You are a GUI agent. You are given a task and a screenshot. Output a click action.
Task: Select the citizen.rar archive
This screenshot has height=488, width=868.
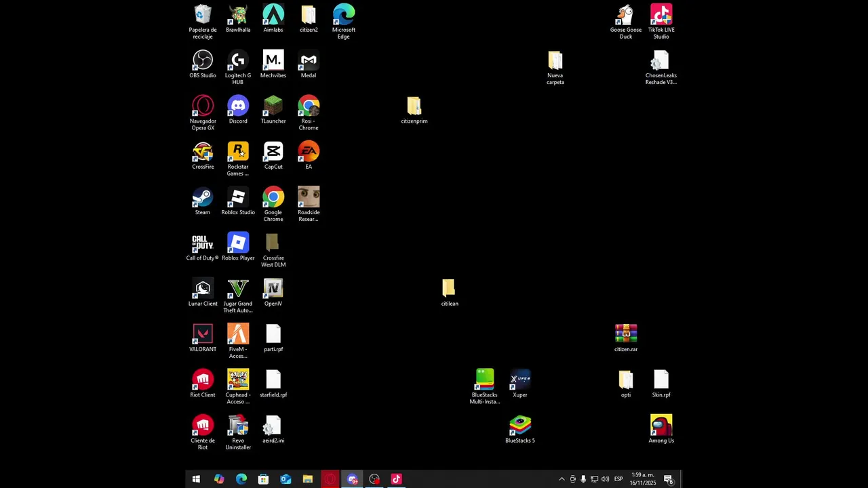click(626, 338)
